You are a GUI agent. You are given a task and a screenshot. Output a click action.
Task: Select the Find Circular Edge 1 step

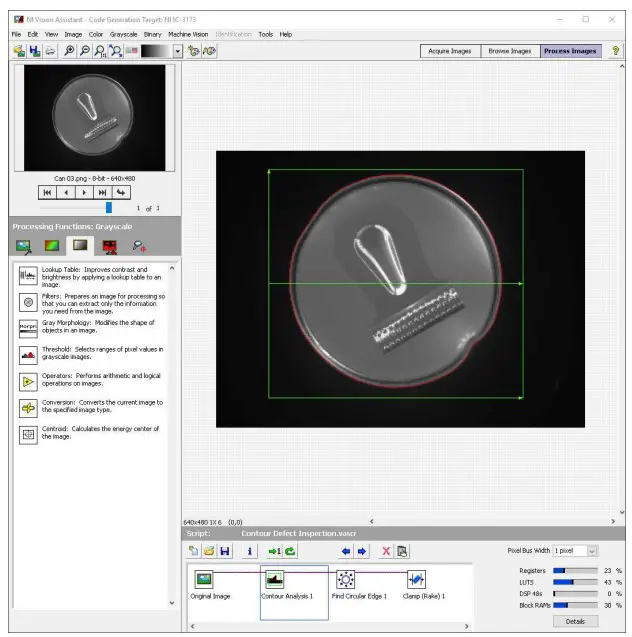[346, 581]
